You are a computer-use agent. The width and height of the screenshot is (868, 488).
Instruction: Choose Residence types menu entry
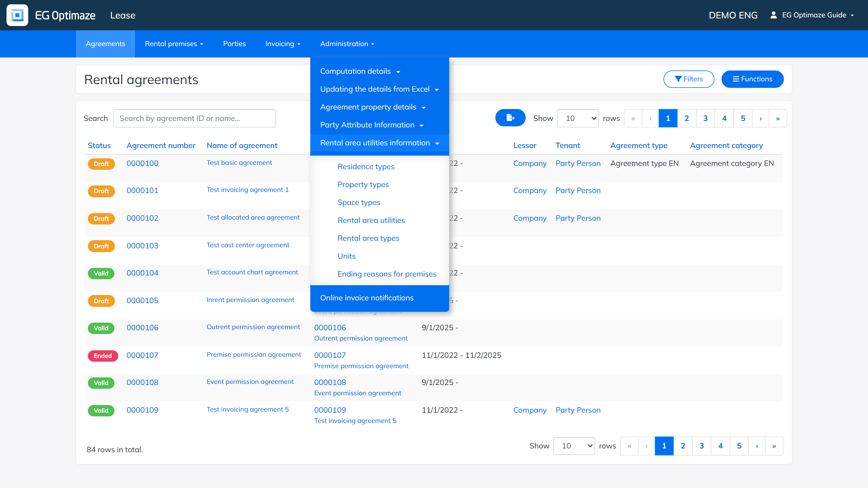(x=366, y=167)
